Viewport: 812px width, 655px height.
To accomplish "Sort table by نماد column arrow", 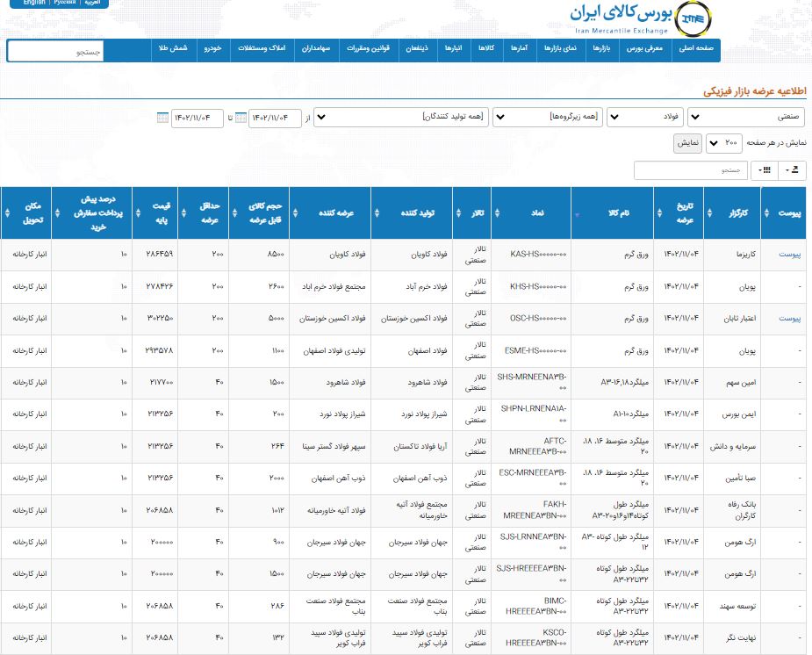I will pyautogui.click(x=497, y=212).
